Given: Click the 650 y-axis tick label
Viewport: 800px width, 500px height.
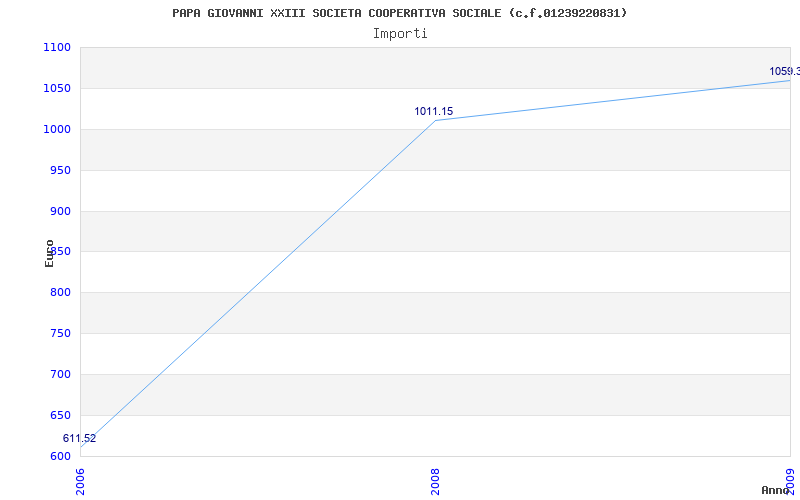Looking at the screenshot, I should coord(60,415).
